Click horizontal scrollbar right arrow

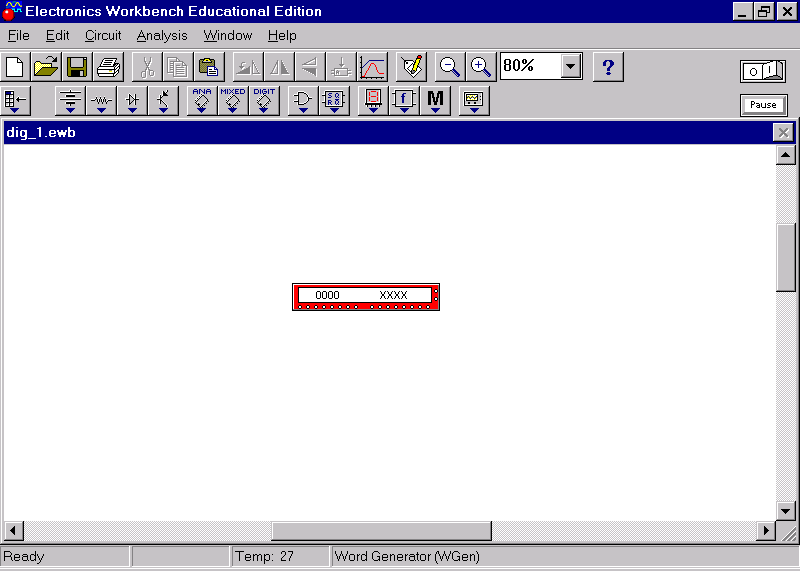[x=766, y=531]
